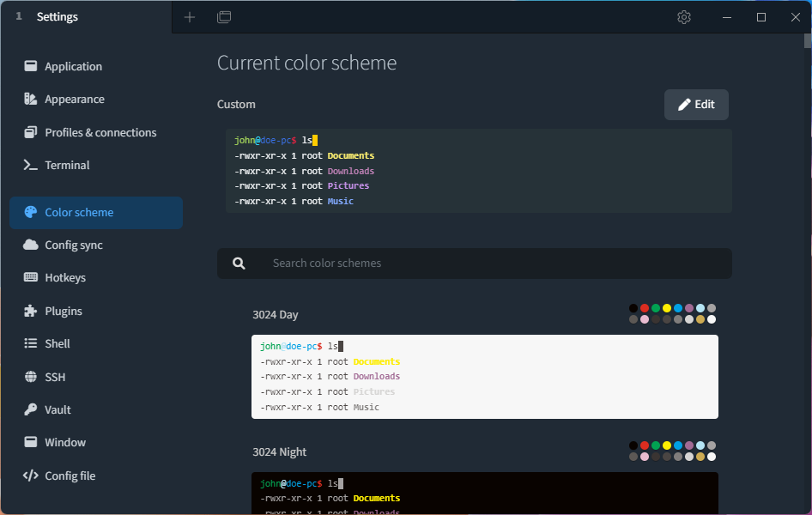
Task: Maximize the Tabby window
Action: coord(761,17)
